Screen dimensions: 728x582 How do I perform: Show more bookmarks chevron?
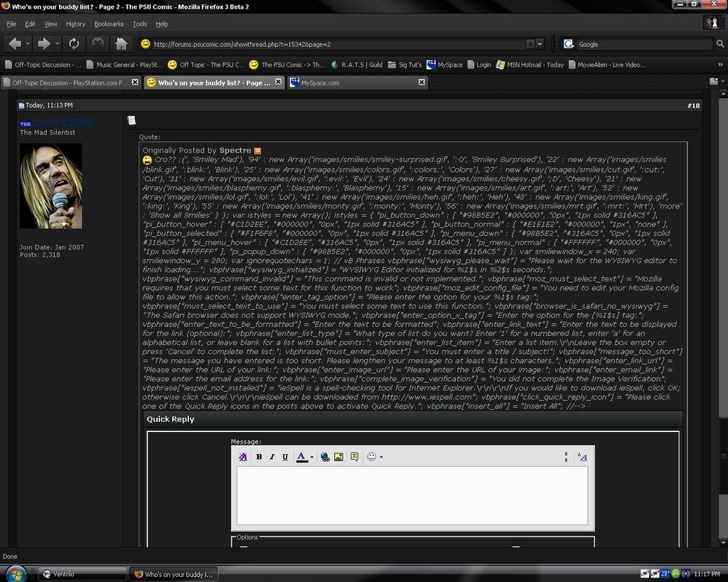pyautogui.click(x=720, y=65)
